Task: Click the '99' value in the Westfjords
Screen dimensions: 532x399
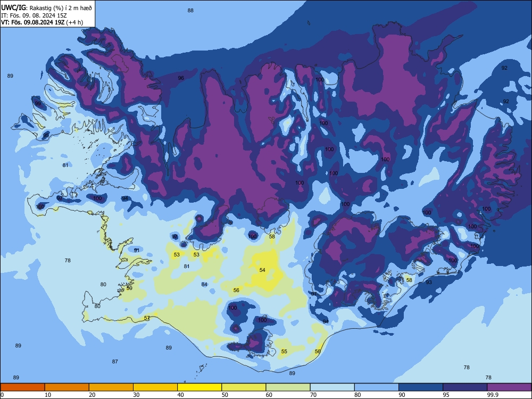Action: 38,104
